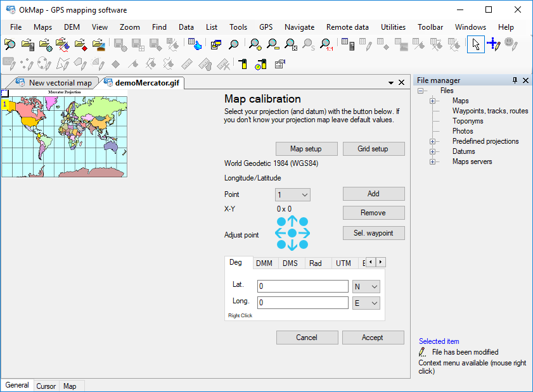Open the Navigate menu

pos(299,27)
